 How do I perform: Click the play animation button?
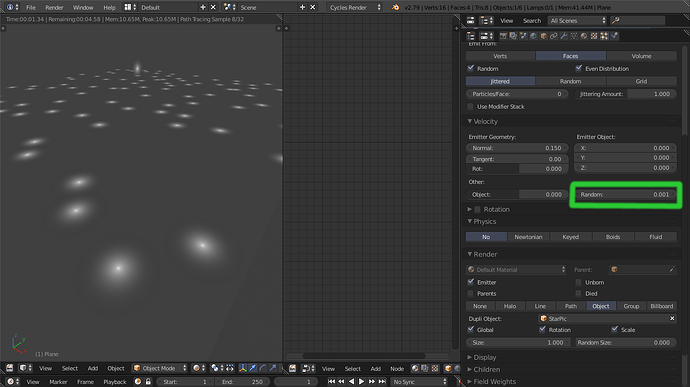point(361,382)
